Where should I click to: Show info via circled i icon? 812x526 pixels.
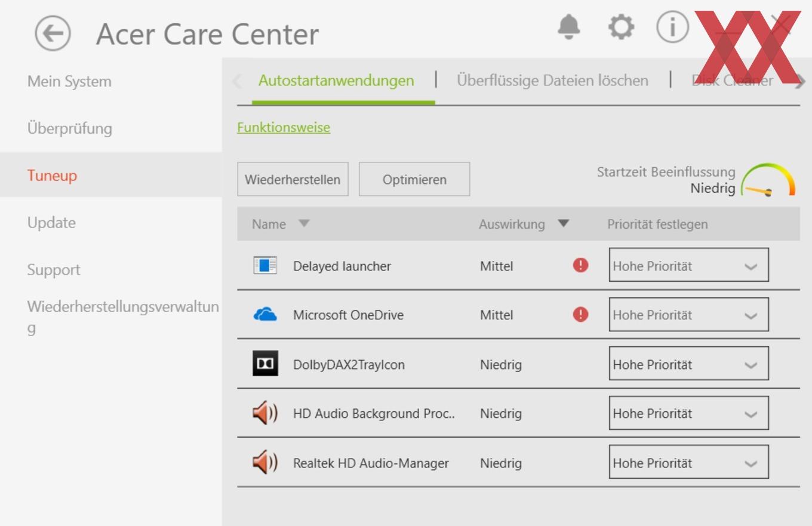673,27
